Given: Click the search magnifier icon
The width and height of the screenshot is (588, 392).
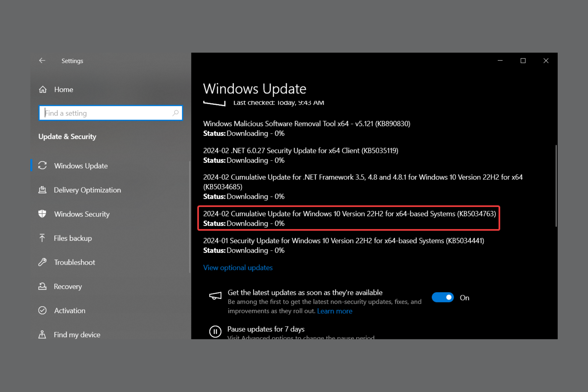Looking at the screenshot, I should tap(175, 113).
